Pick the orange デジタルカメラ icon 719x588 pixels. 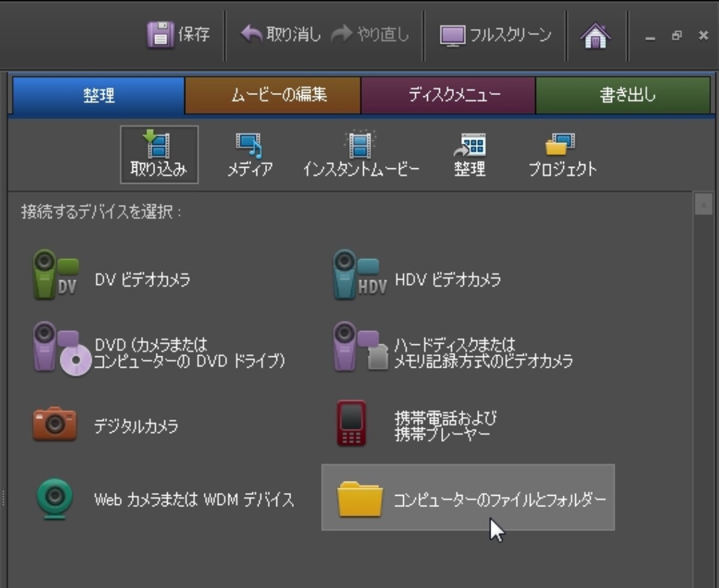pyautogui.click(x=55, y=423)
